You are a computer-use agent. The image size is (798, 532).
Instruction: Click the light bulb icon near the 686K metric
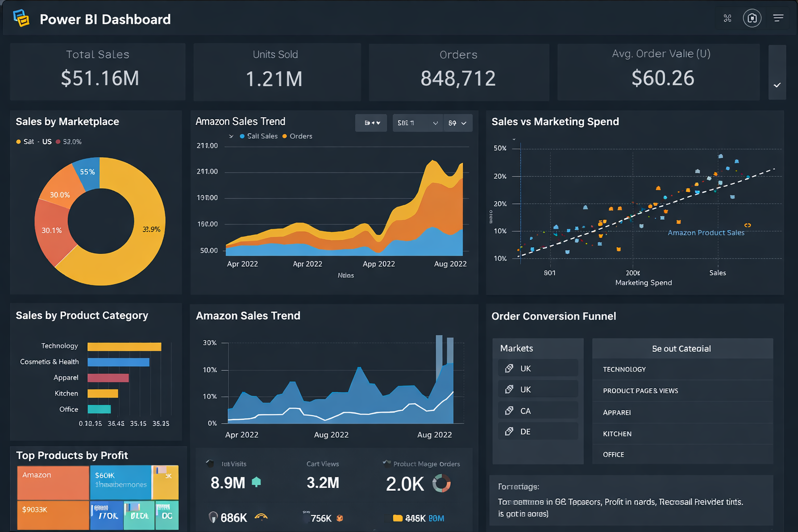coord(213,516)
